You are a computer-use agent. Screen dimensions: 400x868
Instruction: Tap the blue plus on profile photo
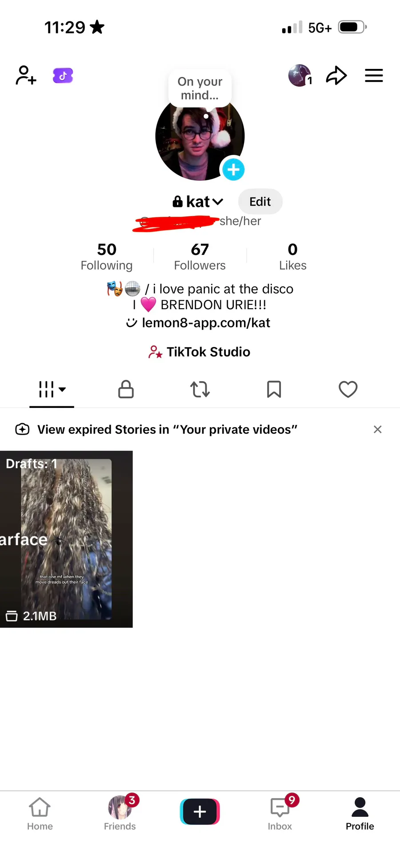pos(233,170)
